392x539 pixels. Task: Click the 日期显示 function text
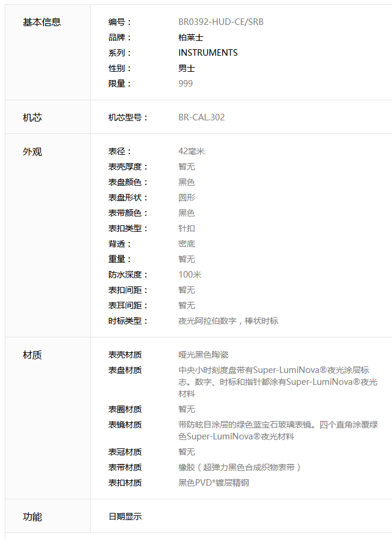click(x=125, y=516)
